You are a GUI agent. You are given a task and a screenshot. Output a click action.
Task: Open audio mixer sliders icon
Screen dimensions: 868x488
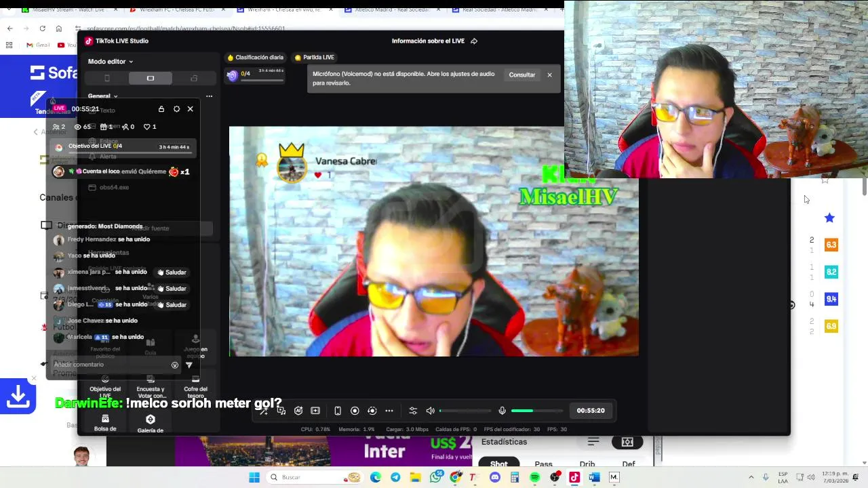pyautogui.click(x=413, y=411)
